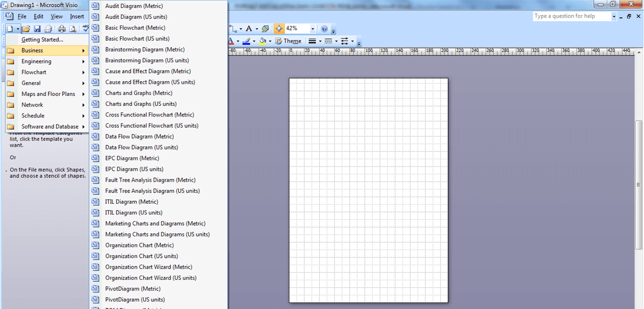Click the E-mail envelope toolbar icon

tap(48, 29)
